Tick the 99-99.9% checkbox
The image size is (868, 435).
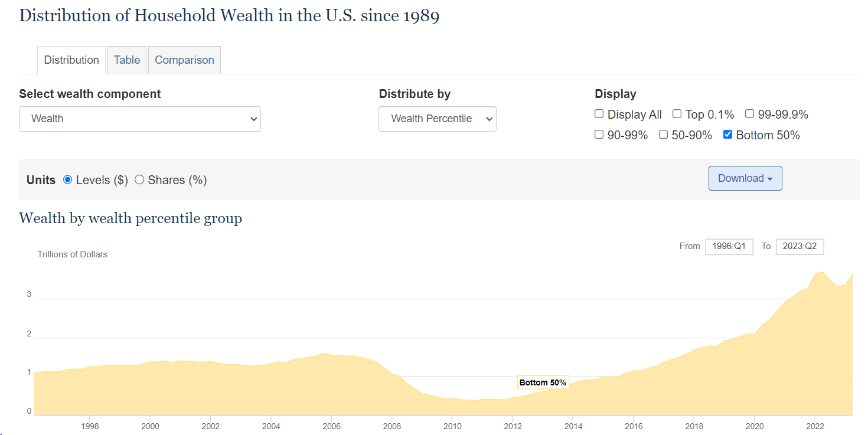click(x=749, y=114)
